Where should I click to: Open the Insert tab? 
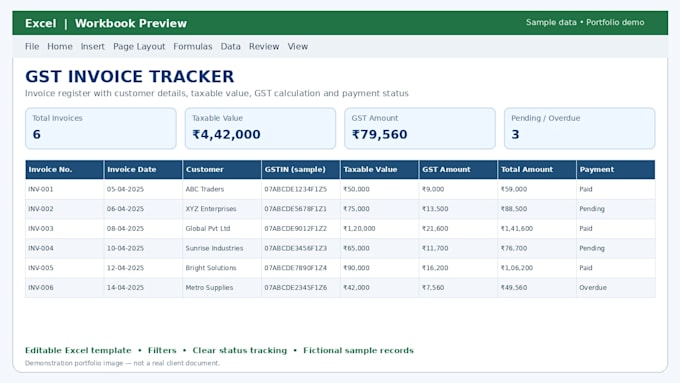(92, 46)
